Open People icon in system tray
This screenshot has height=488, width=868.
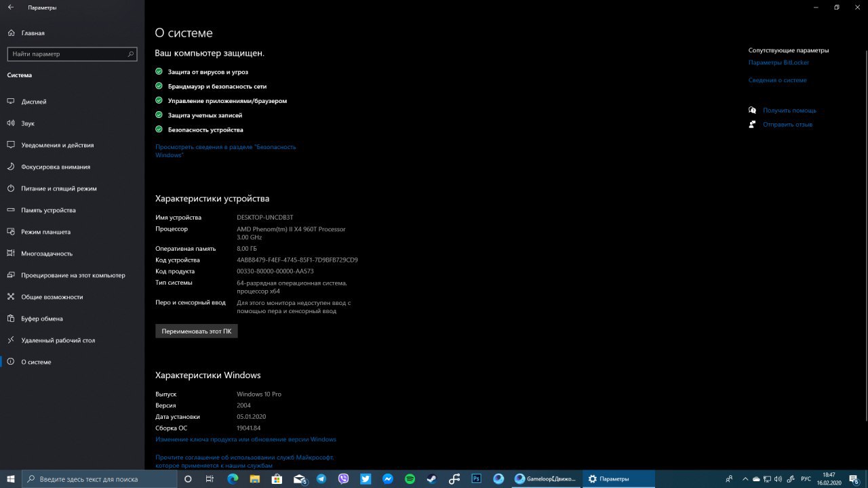point(729,479)
